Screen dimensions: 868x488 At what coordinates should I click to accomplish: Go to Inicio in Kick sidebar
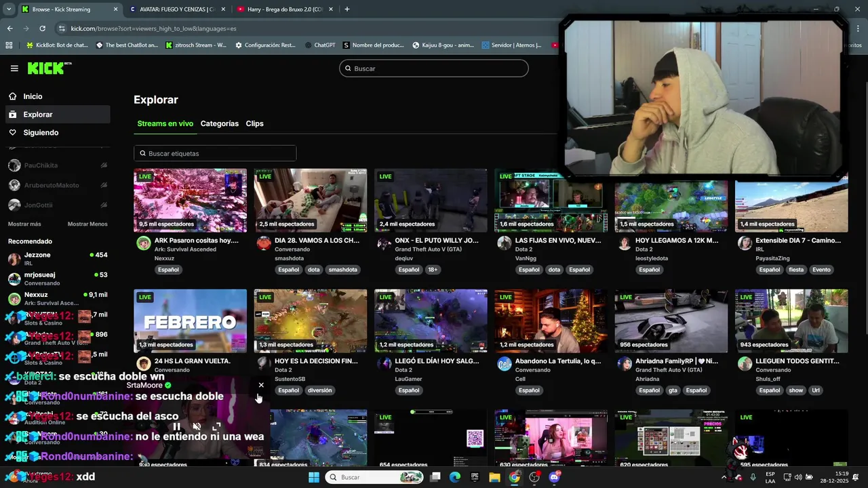[58, 96]
